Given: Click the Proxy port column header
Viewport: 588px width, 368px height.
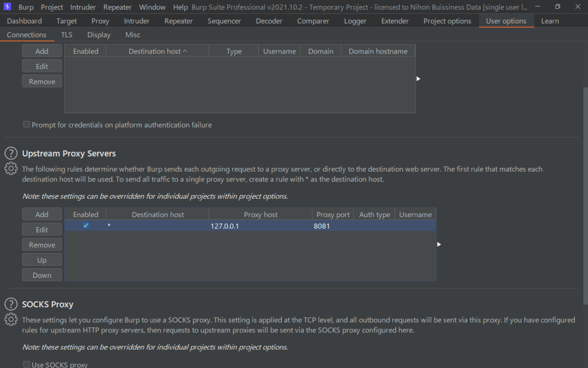Looking at the screenshot, I should 333,214.
